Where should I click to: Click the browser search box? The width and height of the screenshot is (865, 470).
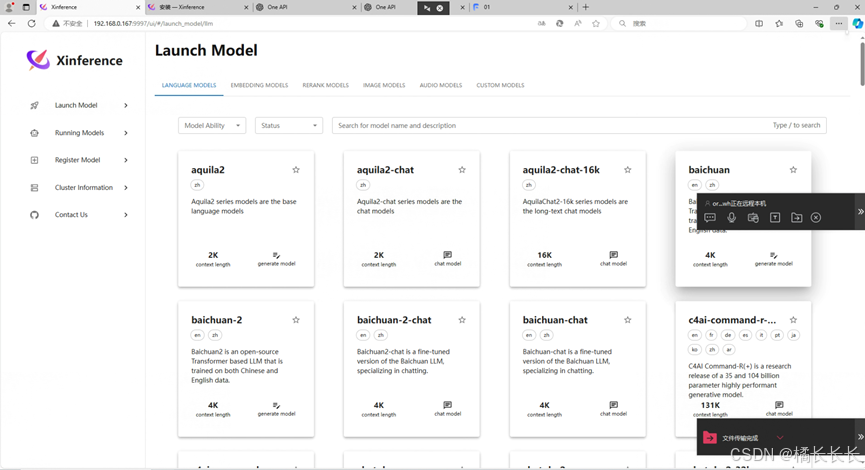pyautogui.click(x=681, y=24)
